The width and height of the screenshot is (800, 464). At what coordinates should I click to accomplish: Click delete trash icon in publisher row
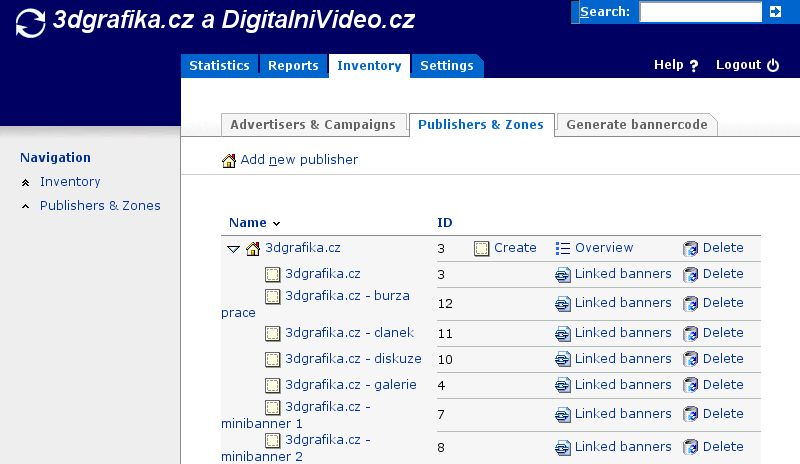click(x=690, y=249)
